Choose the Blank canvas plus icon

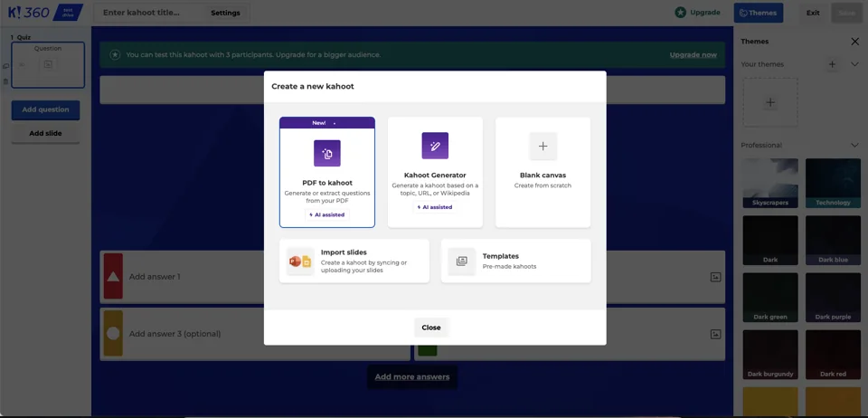coord(542,146)
